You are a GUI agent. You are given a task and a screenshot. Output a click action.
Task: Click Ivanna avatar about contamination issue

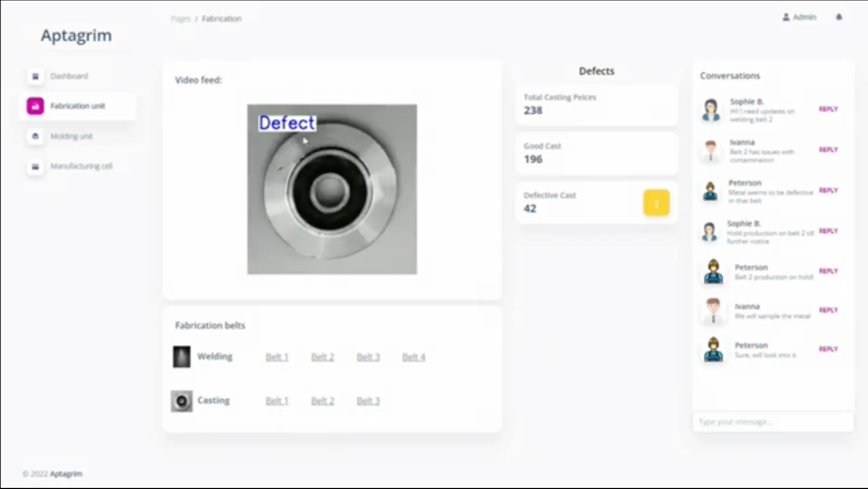coord(711,151)
